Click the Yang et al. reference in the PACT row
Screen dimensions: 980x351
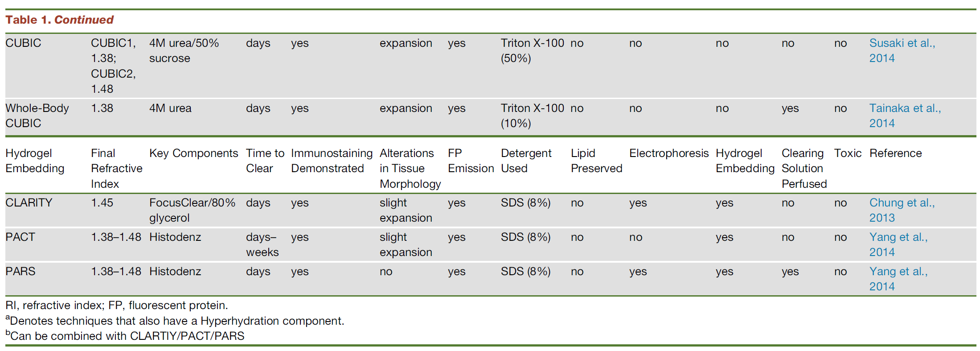pos(898,244)
